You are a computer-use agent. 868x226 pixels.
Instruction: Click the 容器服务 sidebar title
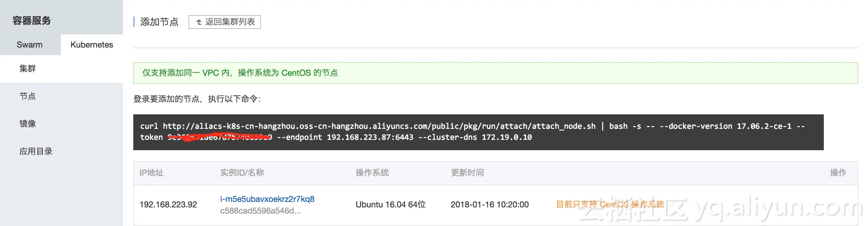32,21
